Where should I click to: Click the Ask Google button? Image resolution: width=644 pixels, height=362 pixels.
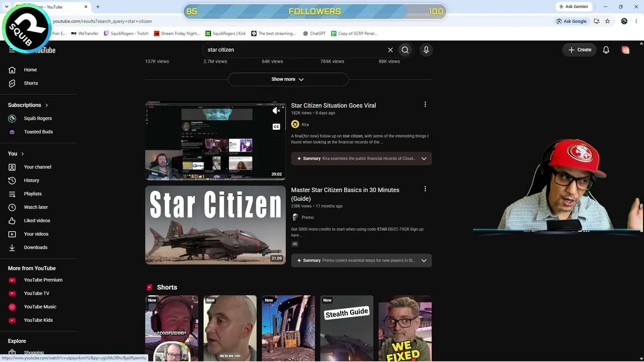click(571, 21)
